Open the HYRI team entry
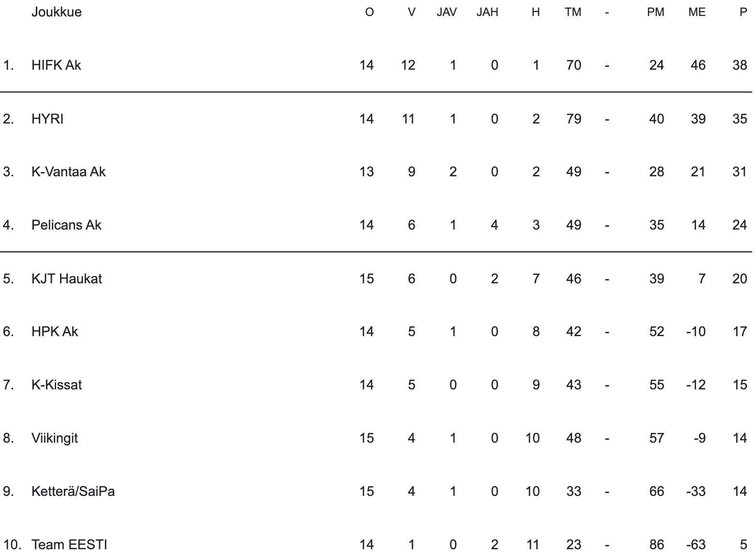This screenshot has height=556, width=756. (47, 119)
